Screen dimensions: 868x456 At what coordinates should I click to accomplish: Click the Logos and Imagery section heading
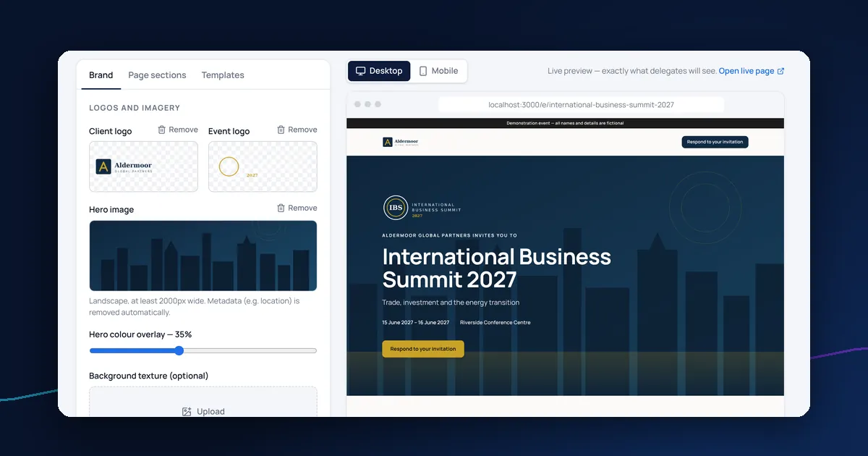click(135, 108)
